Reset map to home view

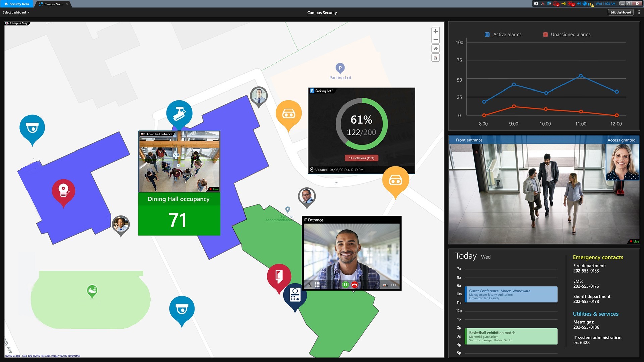coord(435,49)
